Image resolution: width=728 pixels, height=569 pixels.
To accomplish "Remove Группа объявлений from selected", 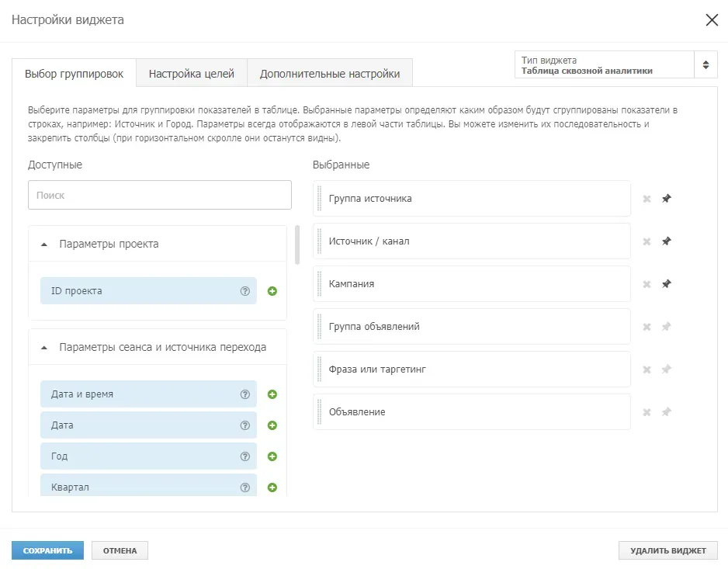I will coord(647,327).
